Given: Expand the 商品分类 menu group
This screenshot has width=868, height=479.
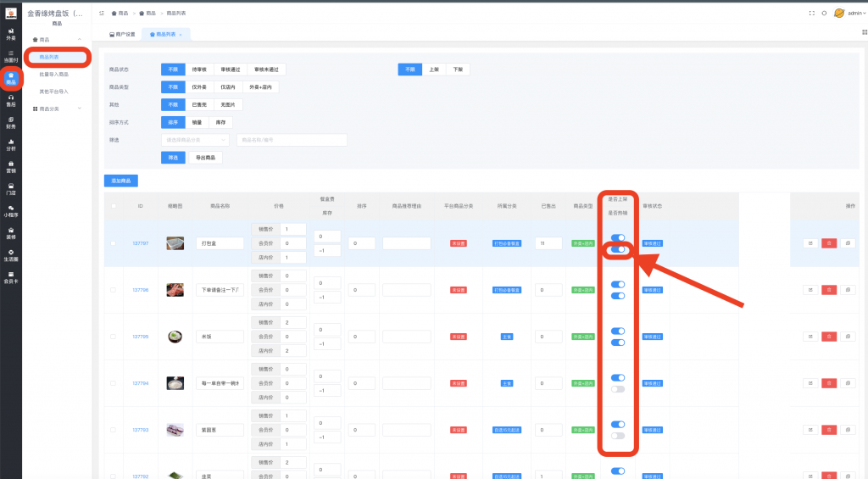Looking at the screenshot, I should pos(56,109).
